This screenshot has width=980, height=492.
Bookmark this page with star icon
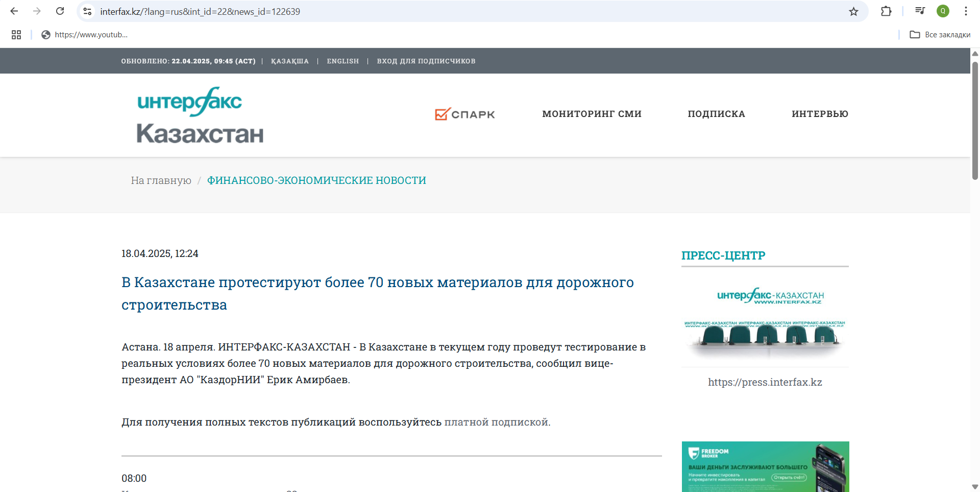coord(853,11)
